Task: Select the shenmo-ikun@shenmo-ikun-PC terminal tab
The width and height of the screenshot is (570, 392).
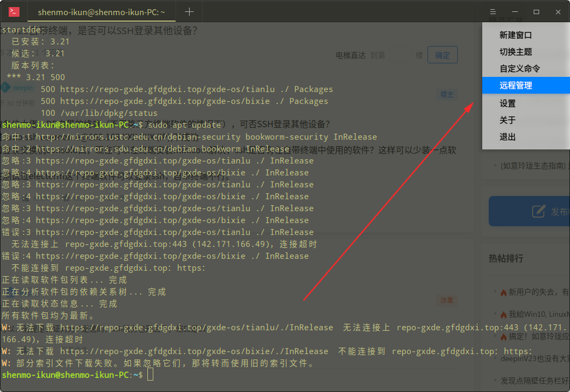Action: pyautogui.click(x=101, y=12)
